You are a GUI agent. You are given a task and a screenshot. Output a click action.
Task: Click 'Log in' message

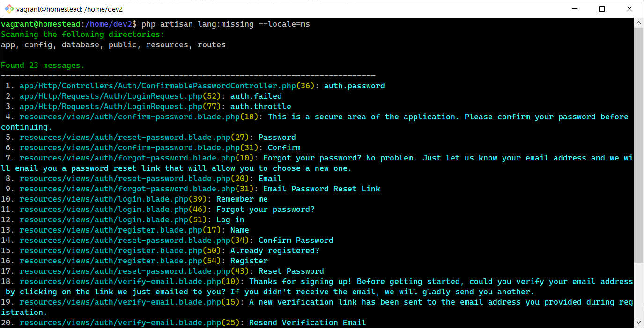click(230, 220)
